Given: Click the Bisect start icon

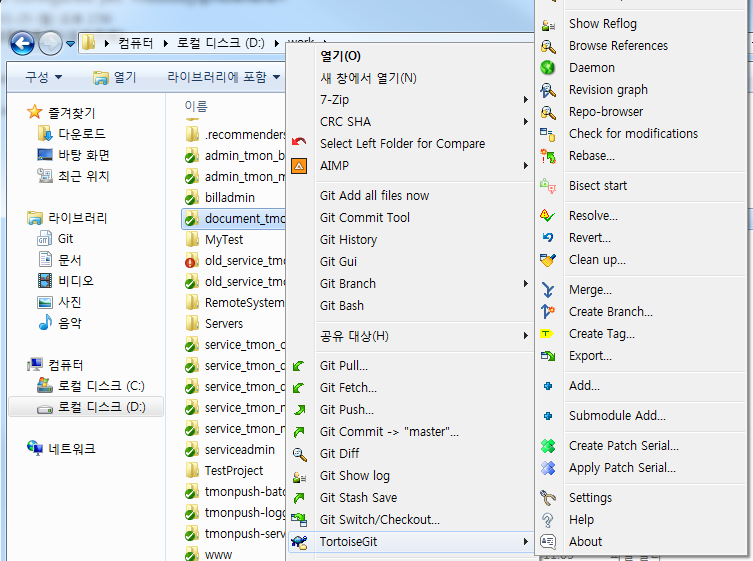Looking at the screenshot, I should [548, 186].
